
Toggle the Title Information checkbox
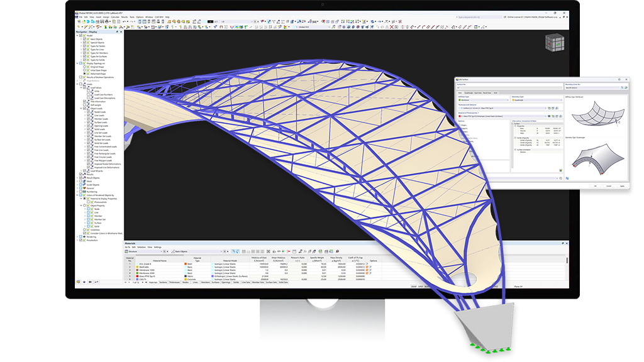click(x=84, y=101)
